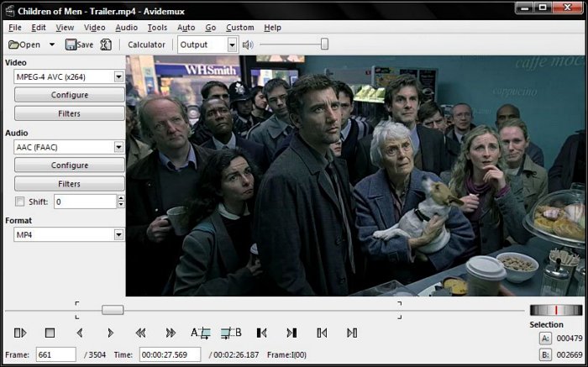Go to the last frame of video

coord(291,333)
